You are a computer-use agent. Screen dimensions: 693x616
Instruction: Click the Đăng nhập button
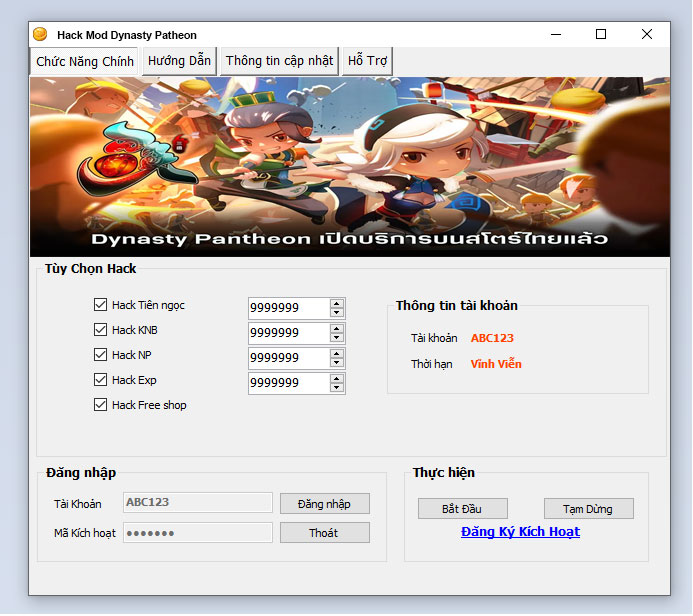pyautogui.click(x=325, y=504)
